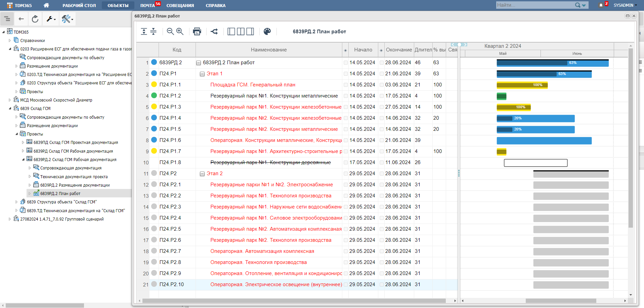
Task: Zoom out the Gantt chart timeline
Action: [170, 32]
